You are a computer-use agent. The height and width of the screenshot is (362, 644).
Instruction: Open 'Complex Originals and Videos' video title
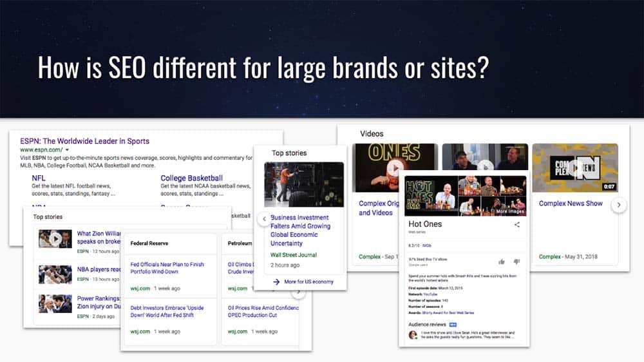(x=378, y=208)
